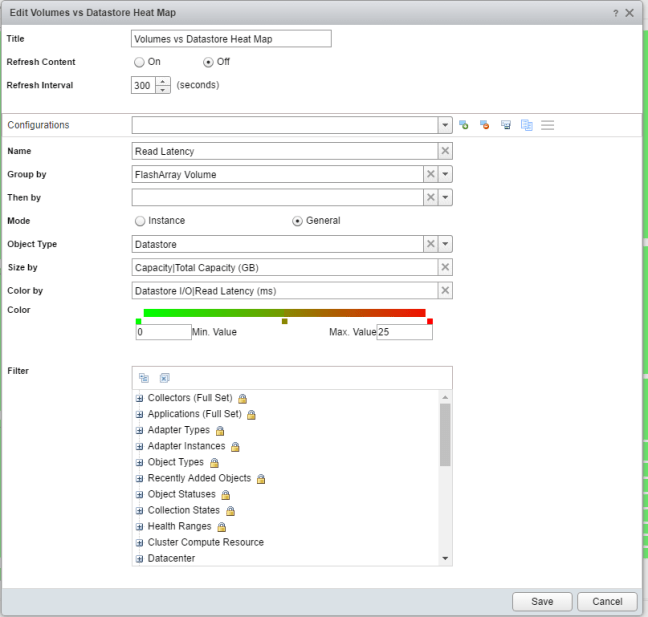Click the save configuration icon
Screen dimensions: 648x617
[506, 125]
